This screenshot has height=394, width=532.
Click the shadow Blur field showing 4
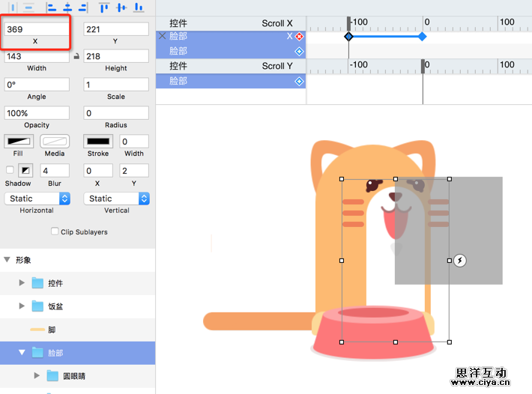click(x=55, y=170)
